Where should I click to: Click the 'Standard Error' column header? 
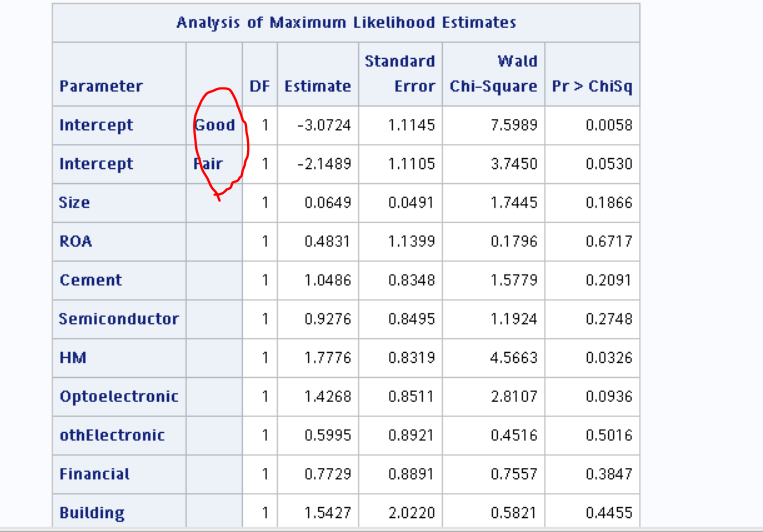coord(400,73)
